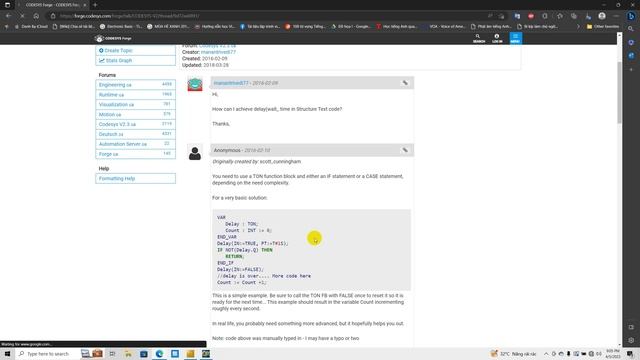Stop page loading with the X button
Image resolution: width=640 pixels, height=360 pixels.
(22, 16)
